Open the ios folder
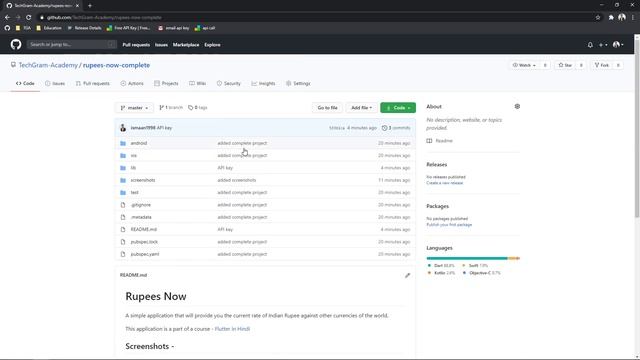 133,156
